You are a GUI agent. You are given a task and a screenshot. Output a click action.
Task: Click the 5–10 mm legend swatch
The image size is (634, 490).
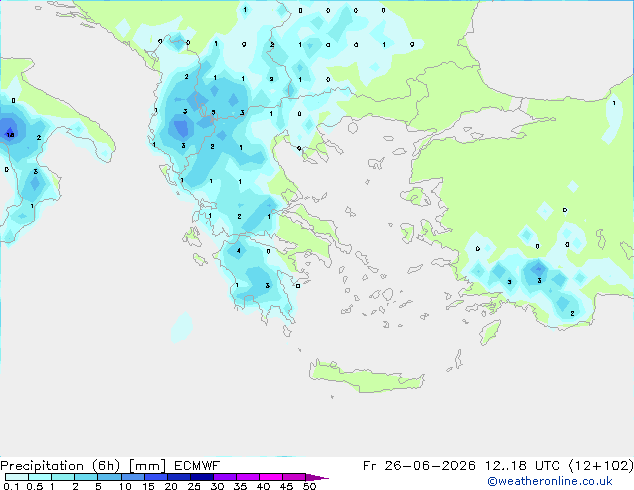click(x=109, y=477)
